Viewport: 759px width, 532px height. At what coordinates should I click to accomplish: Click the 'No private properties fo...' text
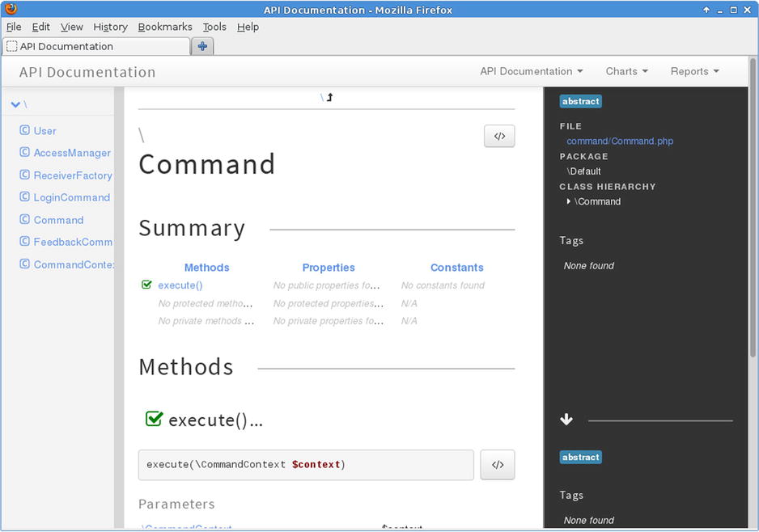329,321
